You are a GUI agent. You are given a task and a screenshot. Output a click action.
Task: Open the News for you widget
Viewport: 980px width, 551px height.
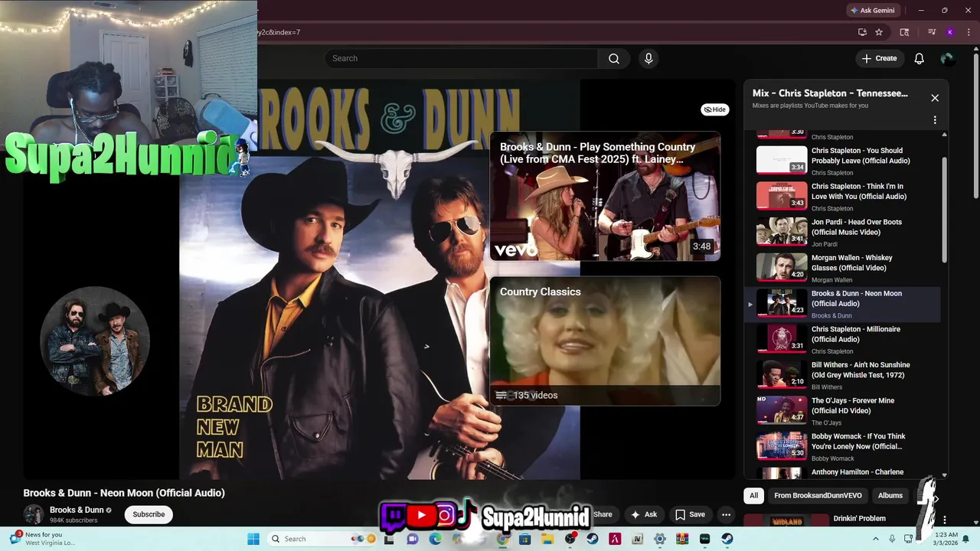pos(42,539)
